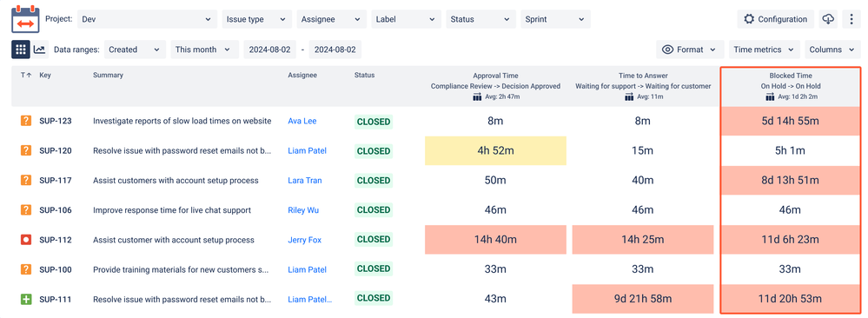Image resolution: width=868 pixels, height=318 pixels.
Task: Open the Sprint filter dropdown
Action: pyautogui.click(x=555, y=19)
